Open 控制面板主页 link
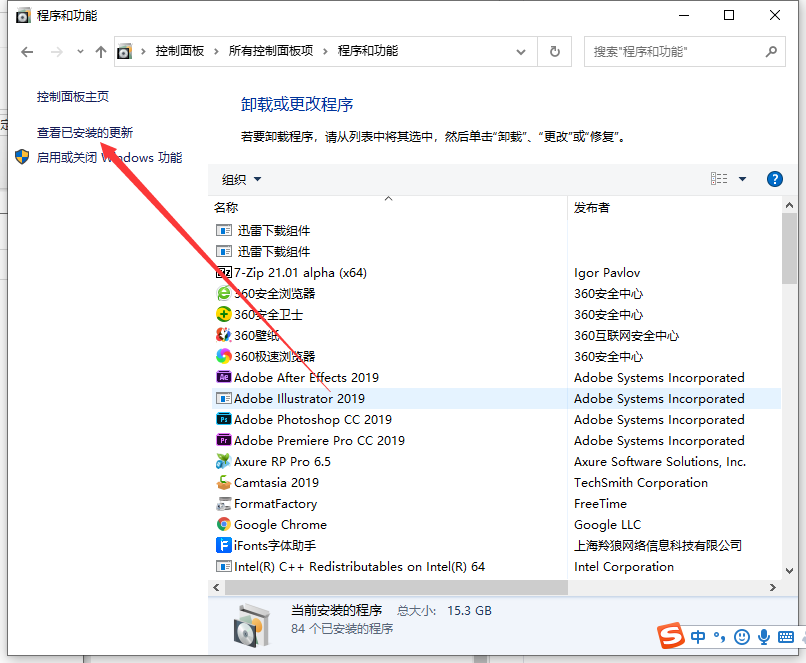Viewport: 806px width, 663px height. [73, 97]
